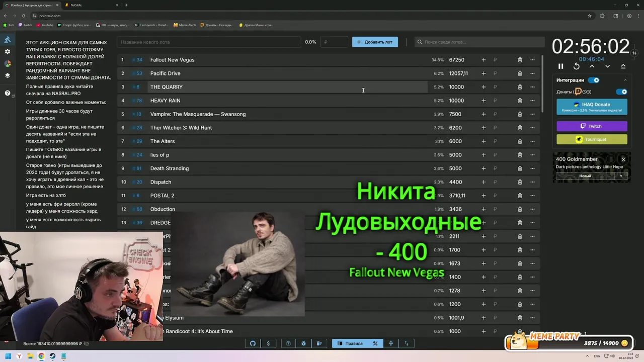Focus the new lot amount field
The height and width of the screenshot is (362, 644).
click(334, 42)
